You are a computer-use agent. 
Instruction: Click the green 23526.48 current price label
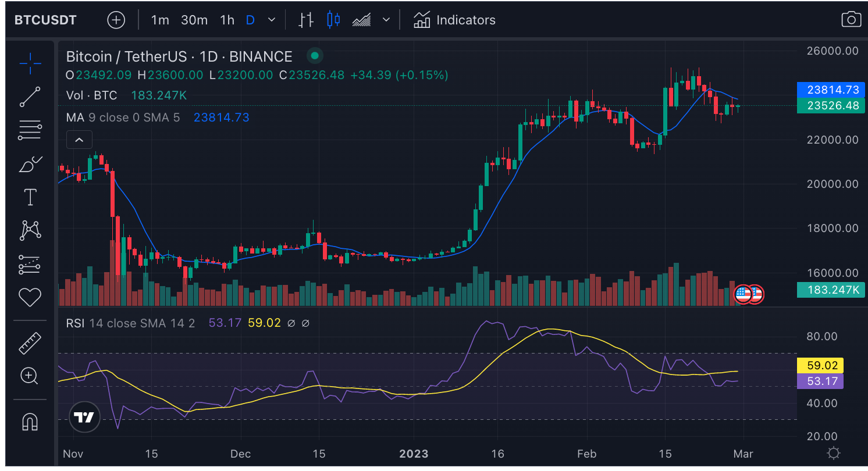831,105
